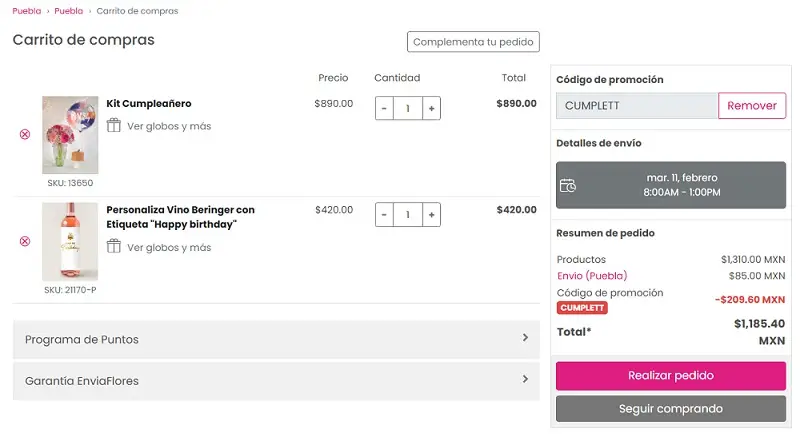Click gift icon under Kit Cumpleañero

click(114, 126)
